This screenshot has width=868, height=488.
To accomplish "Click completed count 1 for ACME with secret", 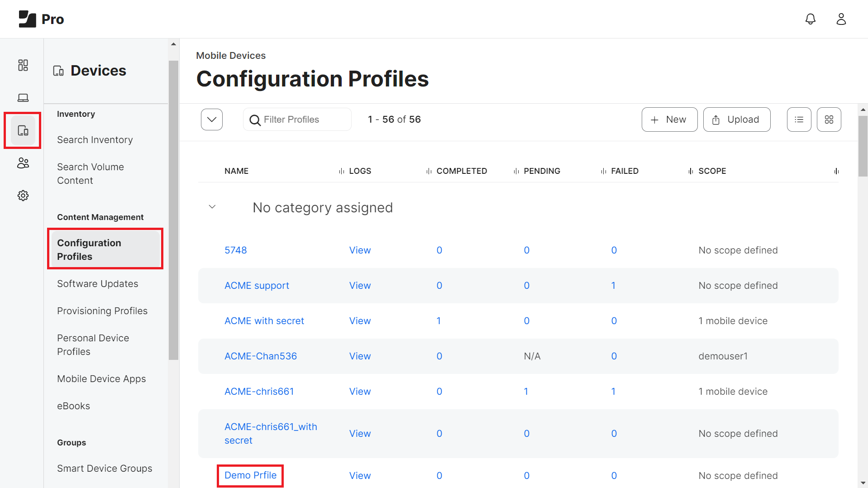I will pyautogui.click(x=439, y=321).
